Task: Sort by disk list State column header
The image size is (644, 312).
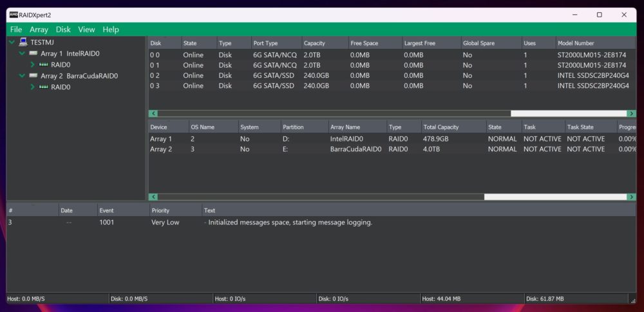Action: click(199, 43)
